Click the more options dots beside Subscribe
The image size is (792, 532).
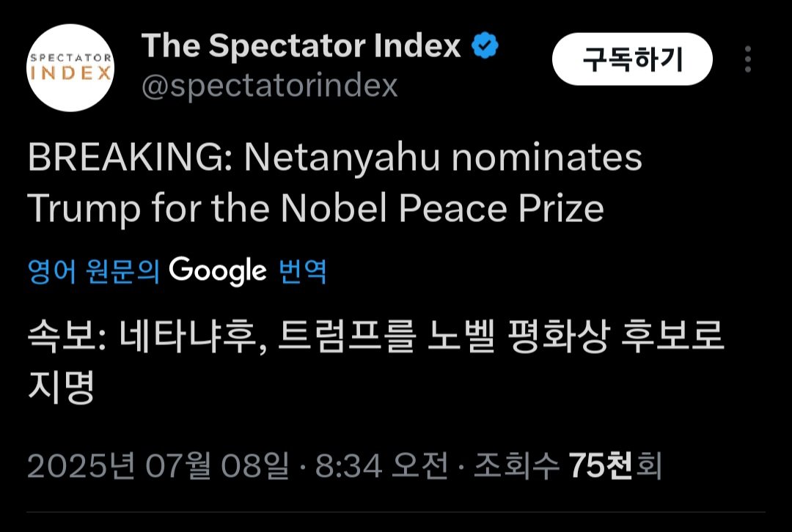[749, 59]
